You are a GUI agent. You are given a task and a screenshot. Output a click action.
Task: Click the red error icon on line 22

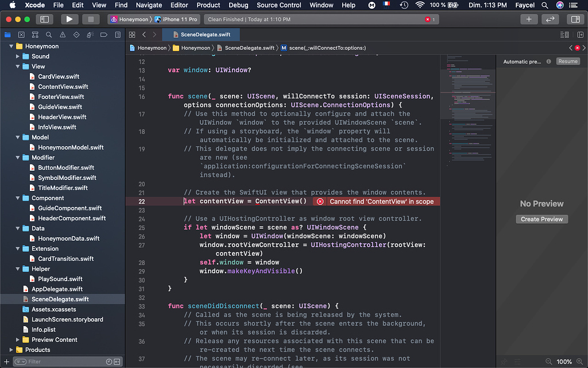point(320,201)
